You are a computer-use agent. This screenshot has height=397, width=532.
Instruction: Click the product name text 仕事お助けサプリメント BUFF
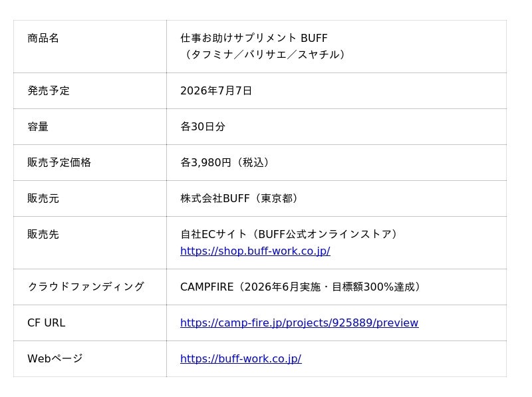coord(254,38)
